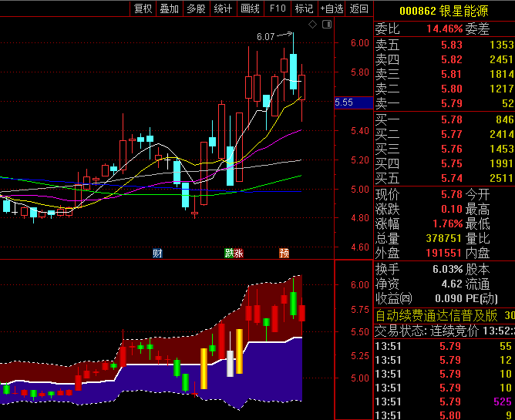
Task: Activate the 画线 drawing tool button
Action: coord(251,8)
